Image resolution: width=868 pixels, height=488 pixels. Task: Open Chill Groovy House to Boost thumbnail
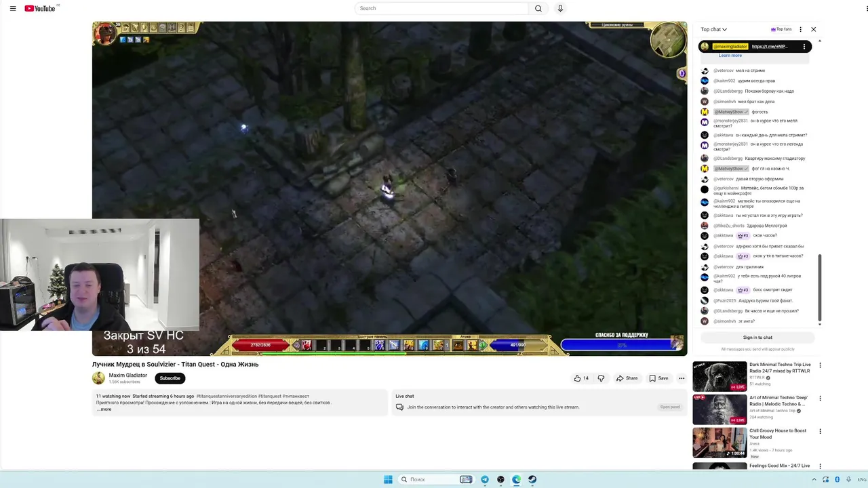click(719, 443)
